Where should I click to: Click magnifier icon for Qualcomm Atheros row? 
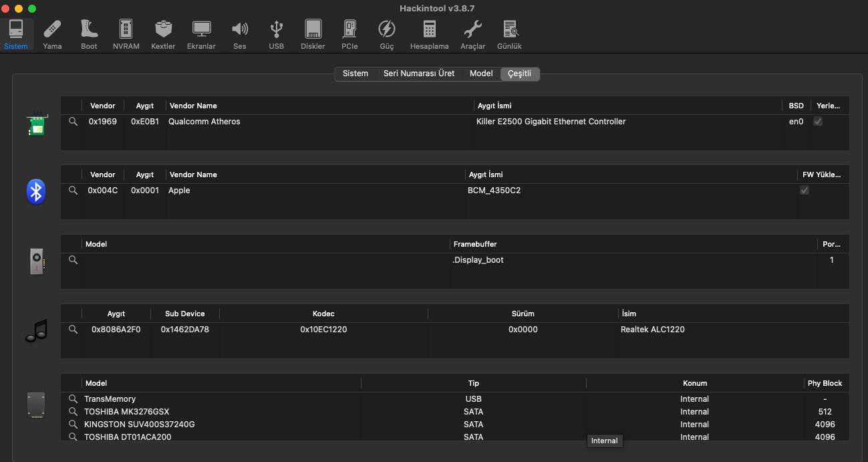73,122
